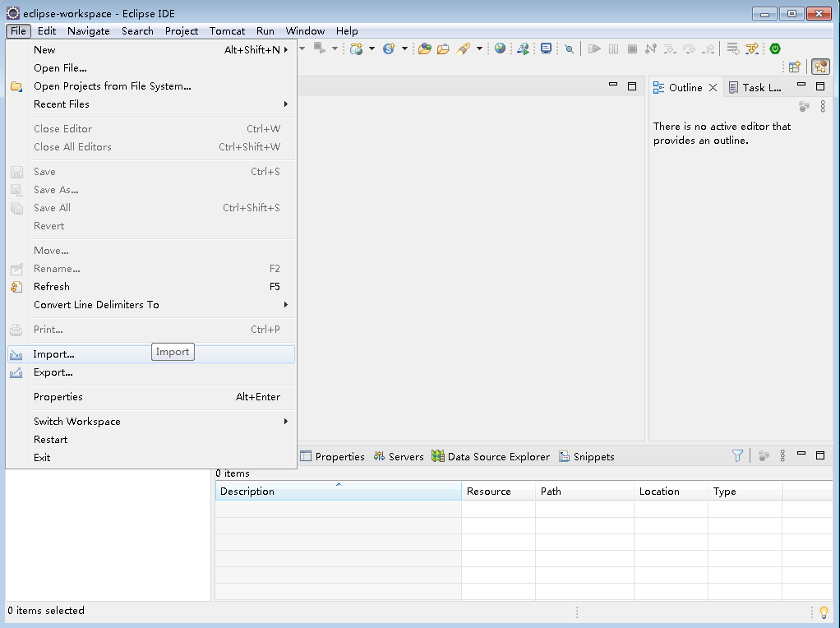Viewport: 840px width, 628px height.
Task: Click the skip all breakpoints icon
Action: [570, 49]
